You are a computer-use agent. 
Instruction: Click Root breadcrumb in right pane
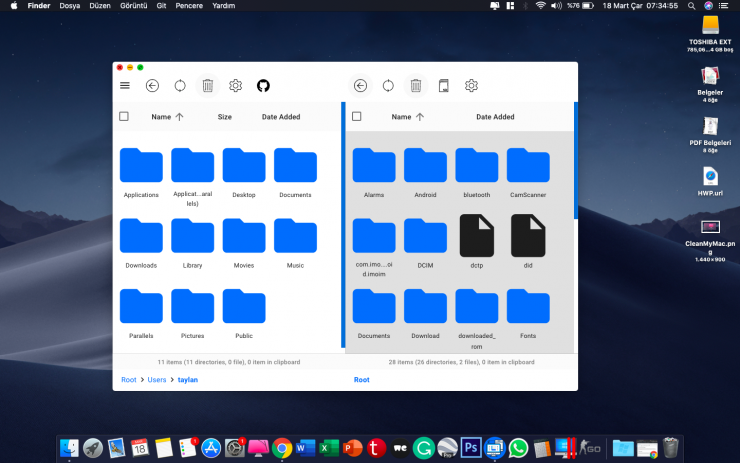362,379
